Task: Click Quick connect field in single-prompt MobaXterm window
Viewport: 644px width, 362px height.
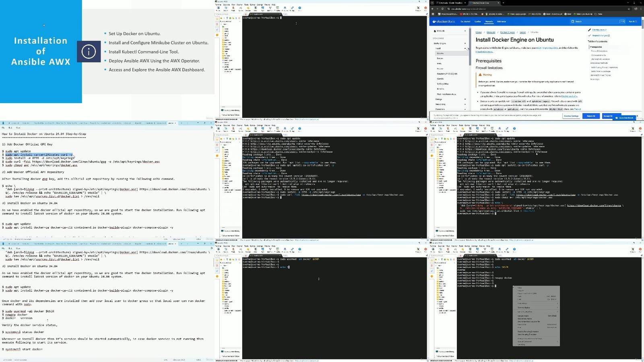Action: tap(228, 14)
